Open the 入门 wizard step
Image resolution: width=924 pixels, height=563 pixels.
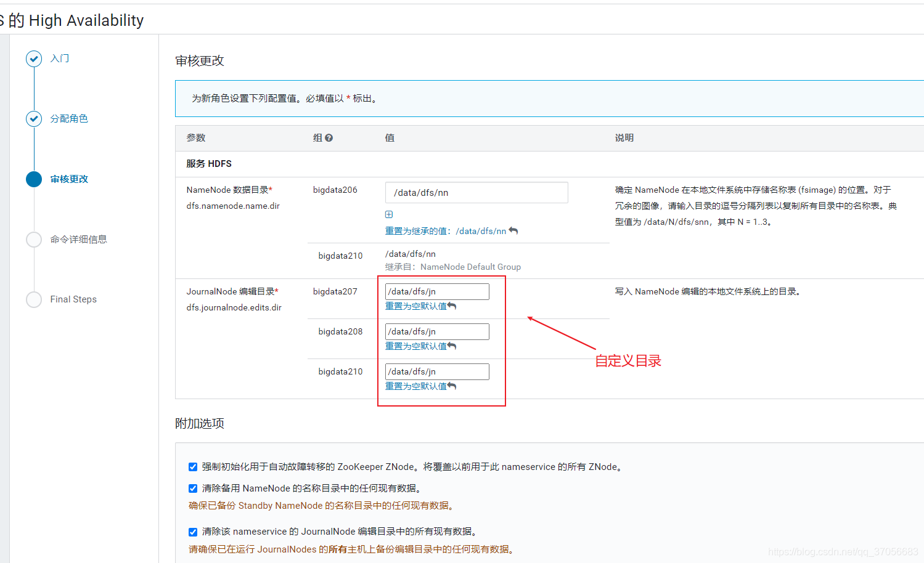click(60, 59)
